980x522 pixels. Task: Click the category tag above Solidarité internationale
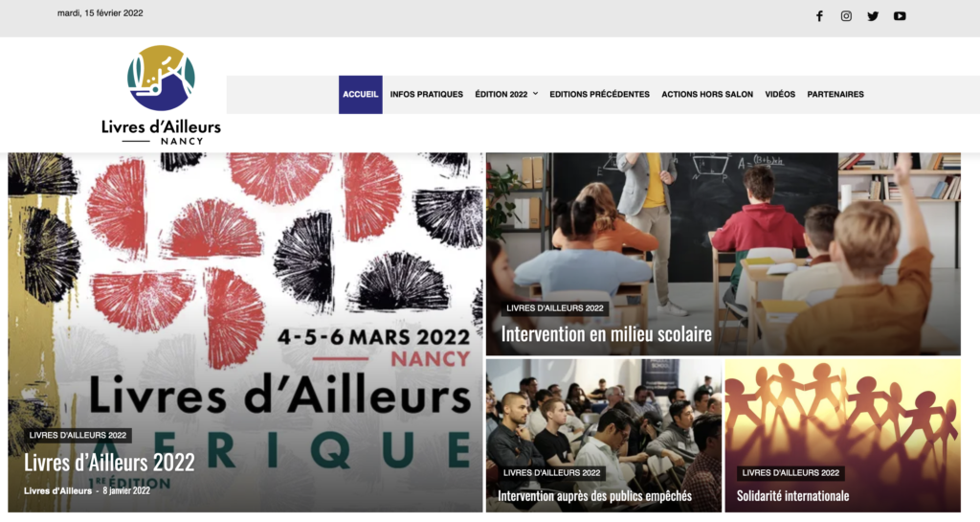pos(791,473)
